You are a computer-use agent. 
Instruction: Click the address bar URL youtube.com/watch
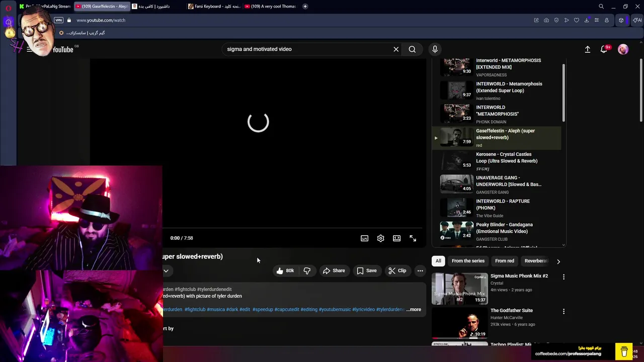tap(101, 20)
